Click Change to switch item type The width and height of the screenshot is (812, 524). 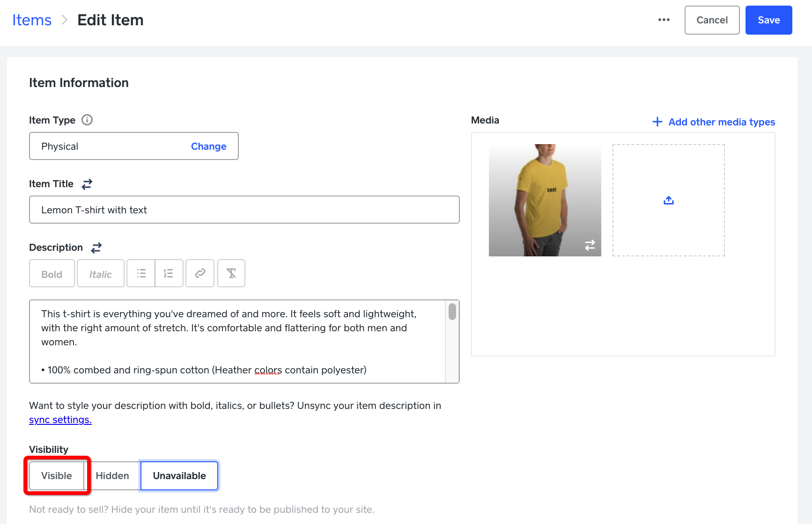[208, 146]
